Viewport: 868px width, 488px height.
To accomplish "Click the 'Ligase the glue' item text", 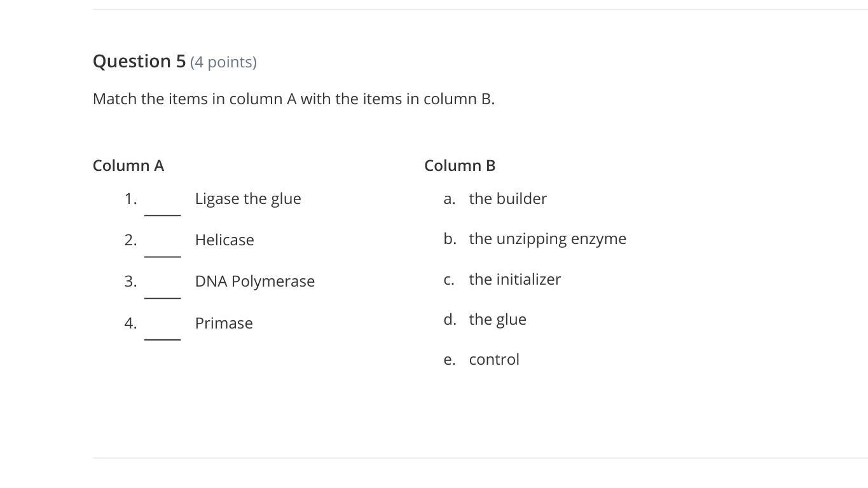I will pyautogui.click(x=248, y=199).
